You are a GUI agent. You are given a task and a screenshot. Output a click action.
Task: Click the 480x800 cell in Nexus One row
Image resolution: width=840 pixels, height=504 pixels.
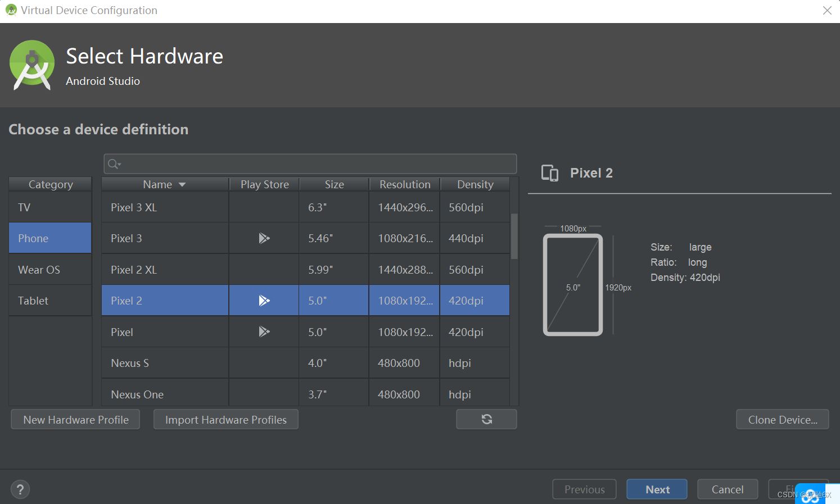pos(404,393)
